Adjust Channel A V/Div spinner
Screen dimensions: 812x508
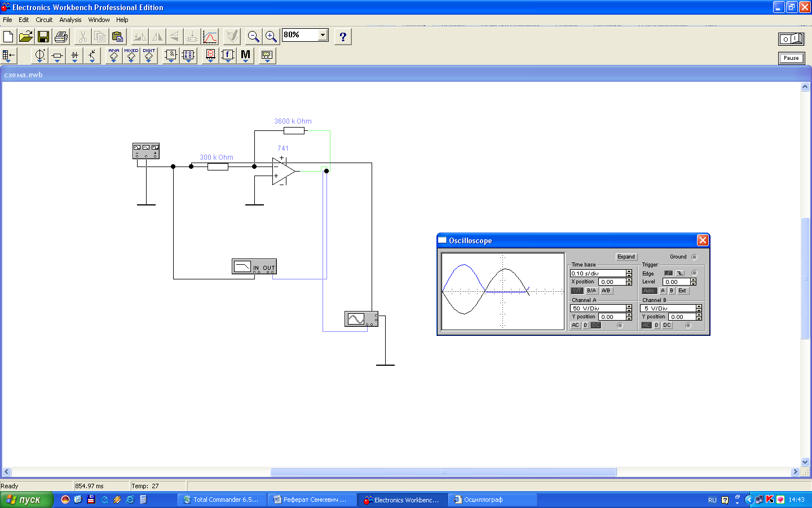(x=629, y=308)
